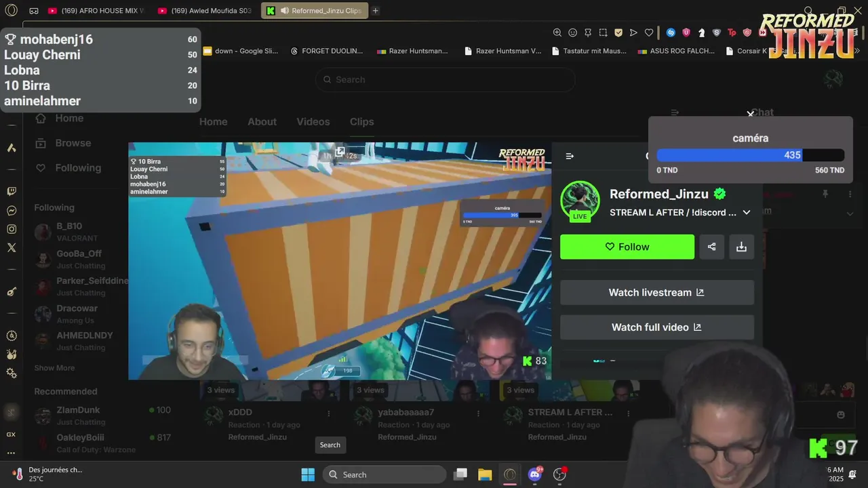
Task: Open the red Tp extension icon
Action: coord(732,33)
